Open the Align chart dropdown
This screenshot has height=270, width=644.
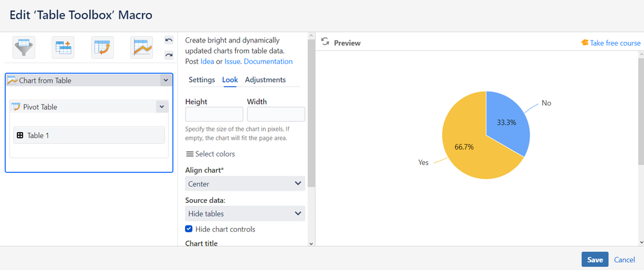click(x=245, y=184)
